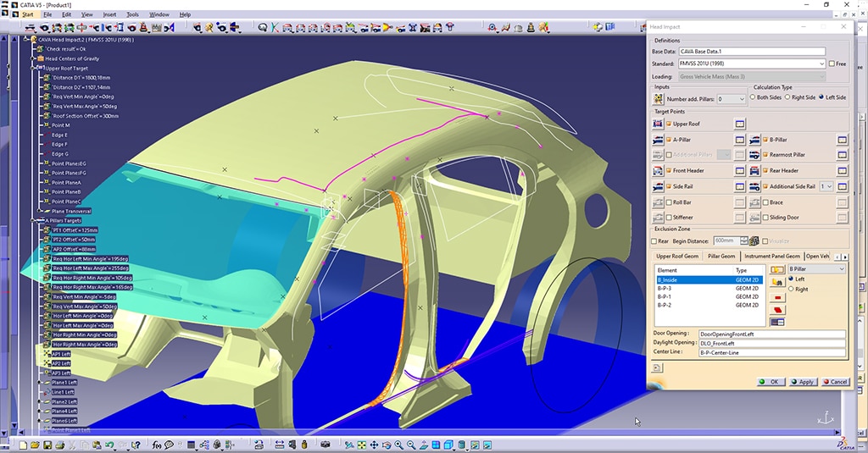Click the Catalog book icon in top toolbar
The width and height of the screenshot is (868, 453).
610,26
